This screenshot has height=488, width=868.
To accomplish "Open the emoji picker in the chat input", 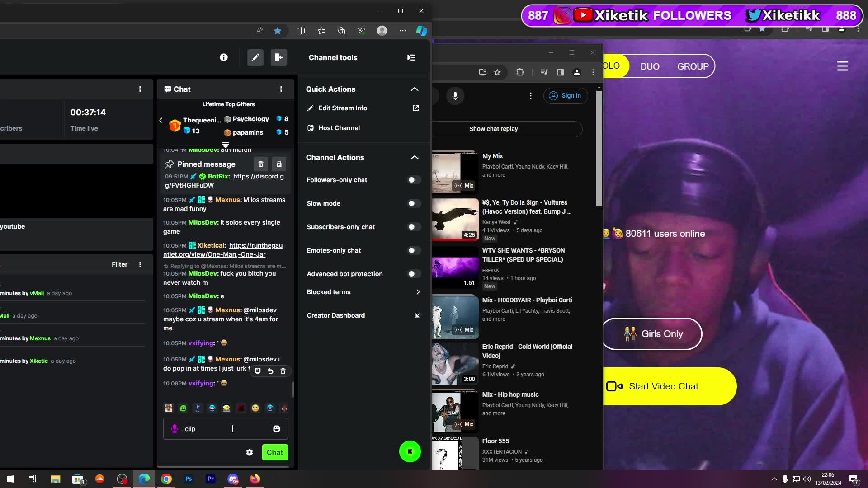I will pos(277,428).
